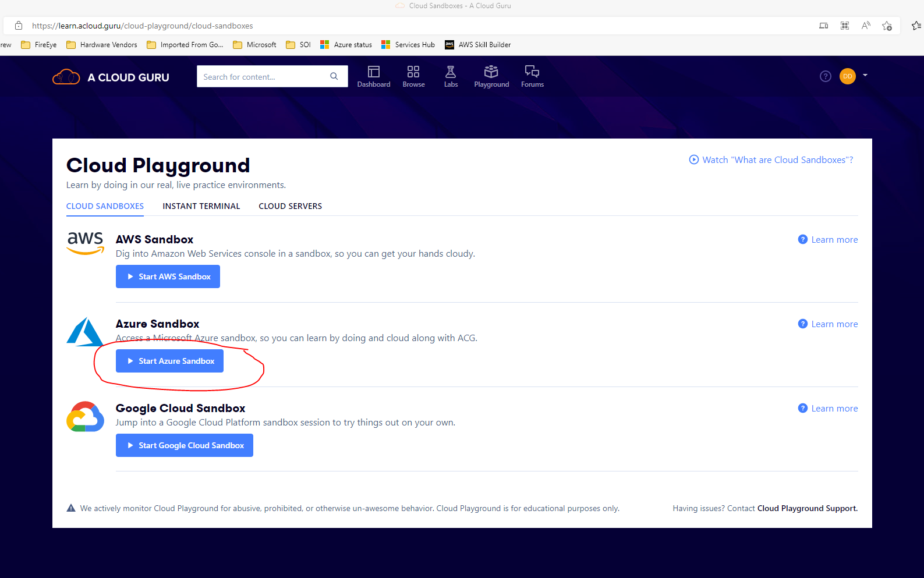Open Learn more for AWS Sandbox
This screenshot has height=578, width=924.
pos(828,240)
